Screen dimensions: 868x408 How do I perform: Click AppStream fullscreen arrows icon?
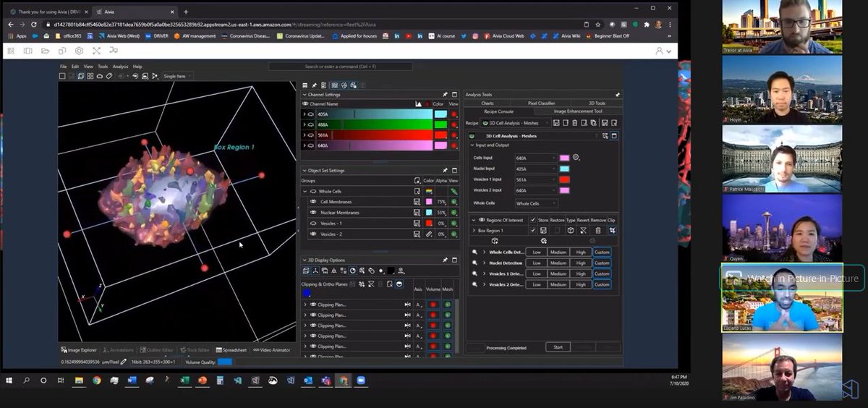95,51
